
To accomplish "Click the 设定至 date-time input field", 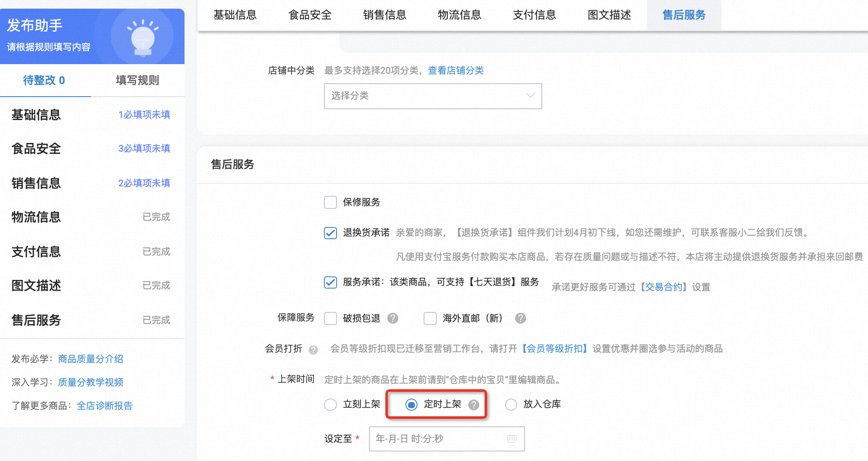I will (447, 439).
